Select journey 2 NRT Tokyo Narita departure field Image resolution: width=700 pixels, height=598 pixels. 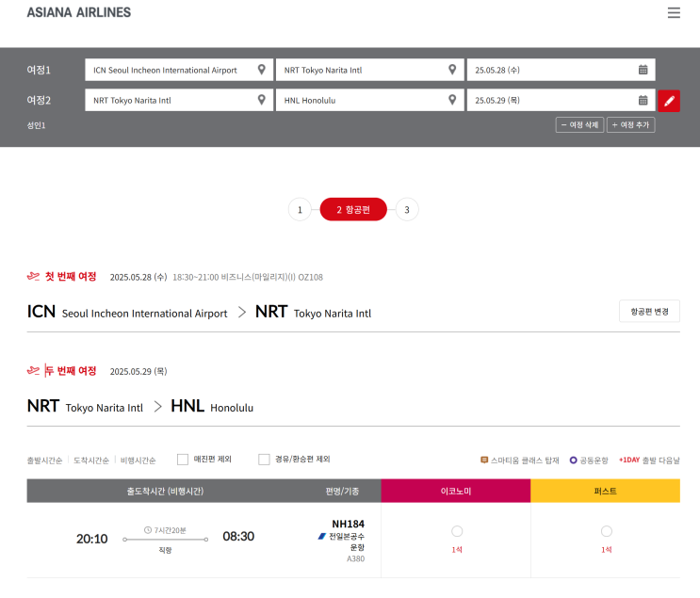179,100
